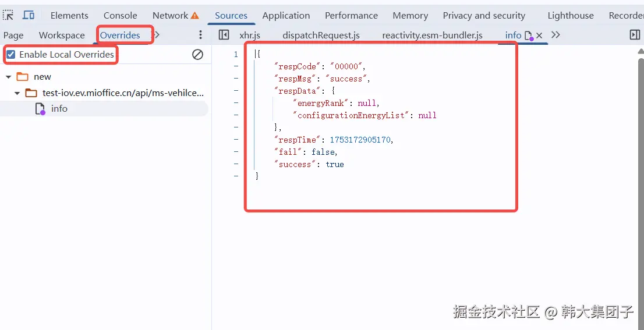Viewport: 644px width, 330px height.
Task: Select the Overrides sidebar tab
Action: 120,36
